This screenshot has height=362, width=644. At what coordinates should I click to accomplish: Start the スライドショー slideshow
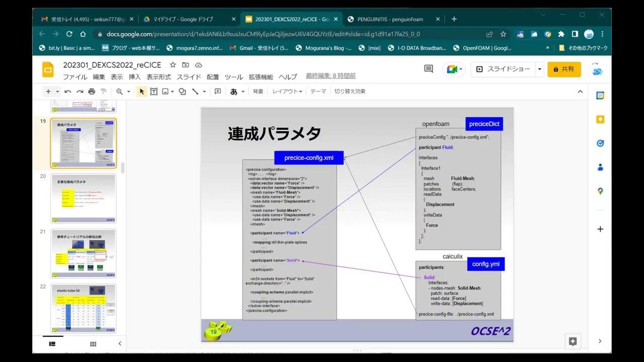point(503,69)
